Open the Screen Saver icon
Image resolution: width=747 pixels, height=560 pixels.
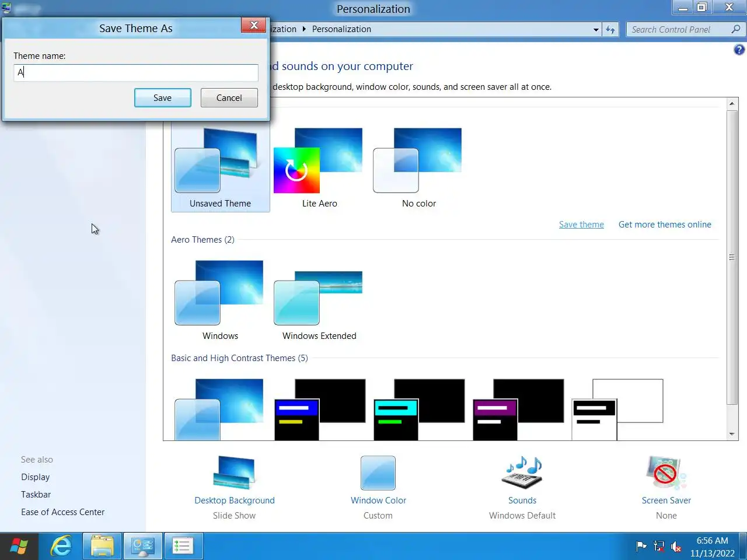[x=666, y=473]
